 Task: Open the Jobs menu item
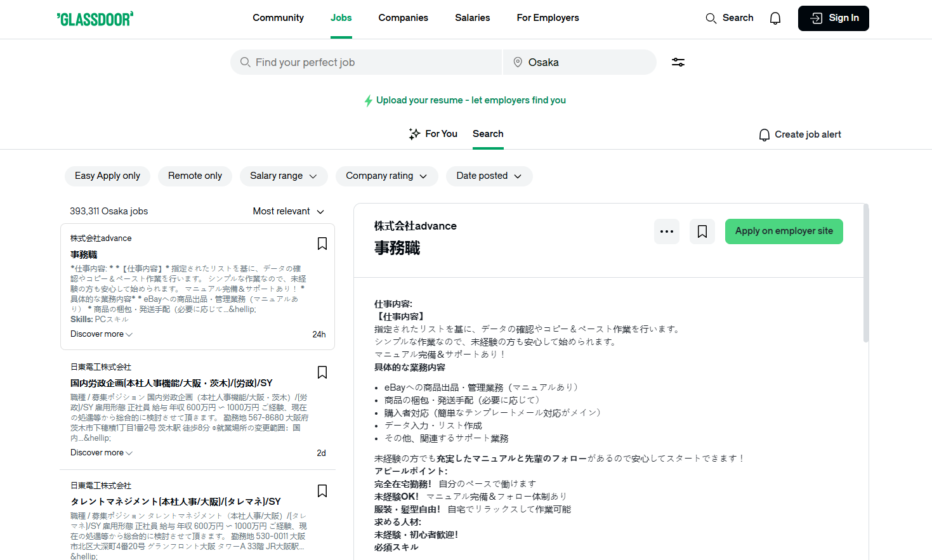pos(341,18)
